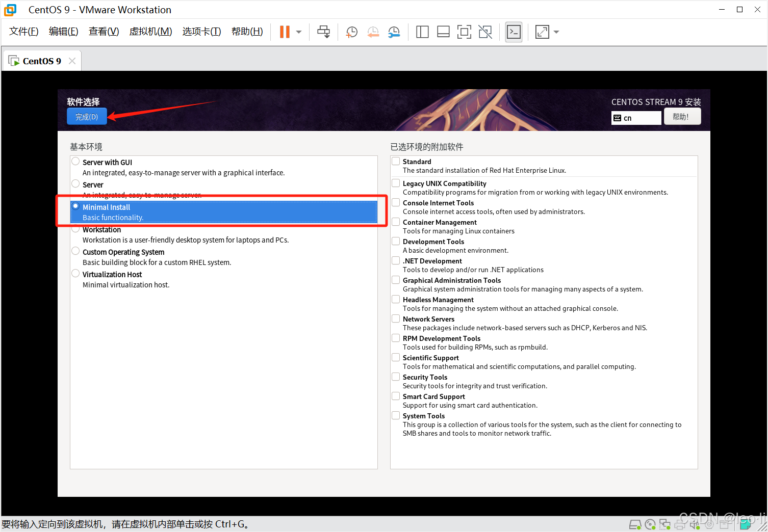768x532 pixels.
Task: Click the 基本环境 section heading
Action: pyautogui.click(x=86, y=147)
